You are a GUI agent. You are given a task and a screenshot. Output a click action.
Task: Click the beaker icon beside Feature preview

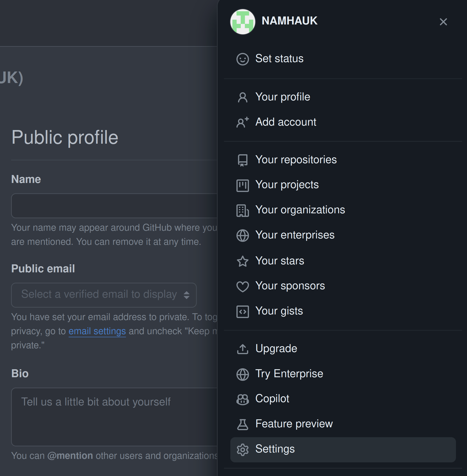[x=243, y=424]
